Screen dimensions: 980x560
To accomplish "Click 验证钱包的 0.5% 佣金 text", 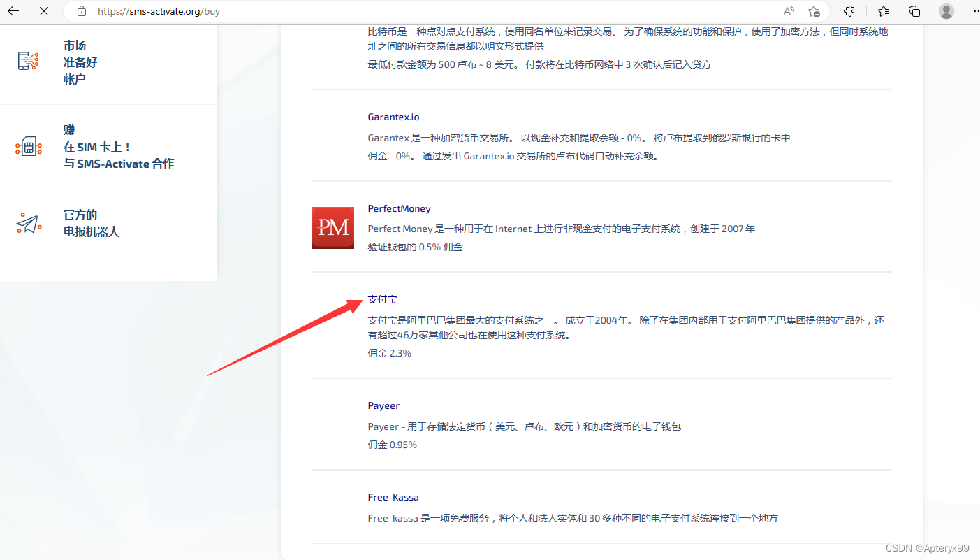I will 416,247.
